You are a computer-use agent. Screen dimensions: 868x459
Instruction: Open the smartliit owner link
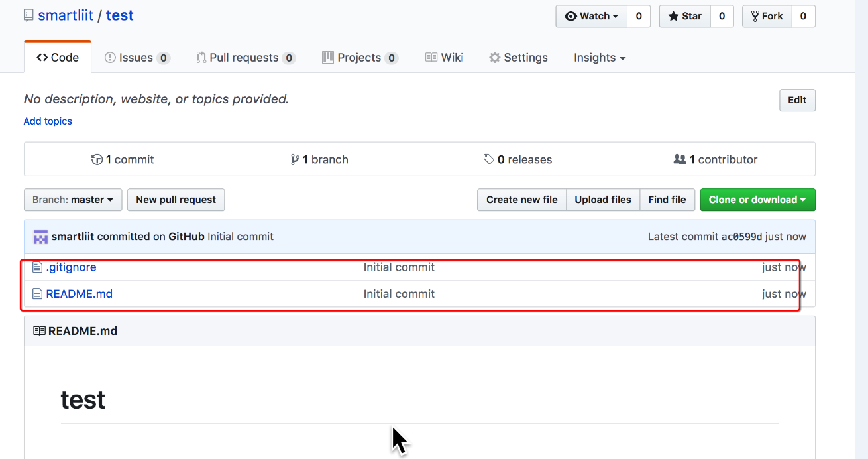click(x=66, y=15)
